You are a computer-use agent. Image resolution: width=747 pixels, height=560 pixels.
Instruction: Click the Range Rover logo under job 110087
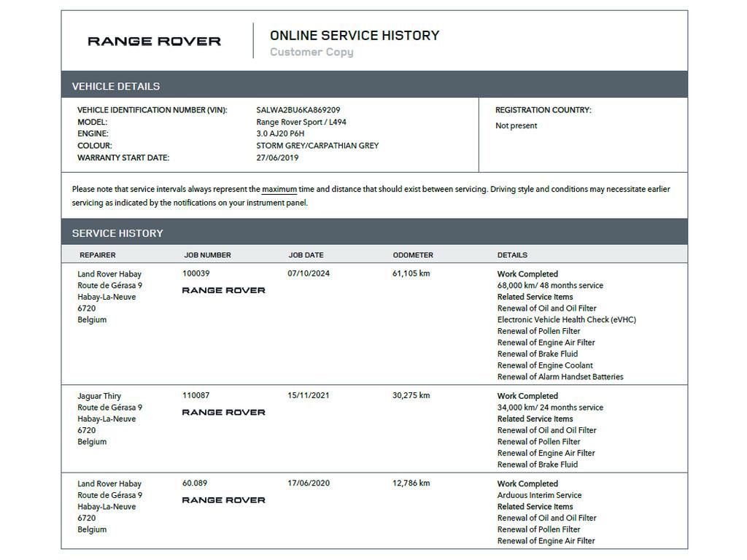[223, 412]
